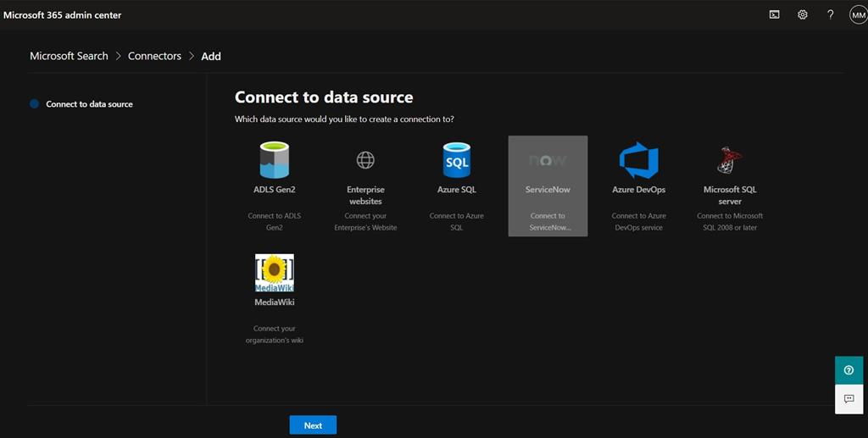Viewport: 868px width, 438px height.
Task: Open the feedback chat button
Action: point(849,399)
